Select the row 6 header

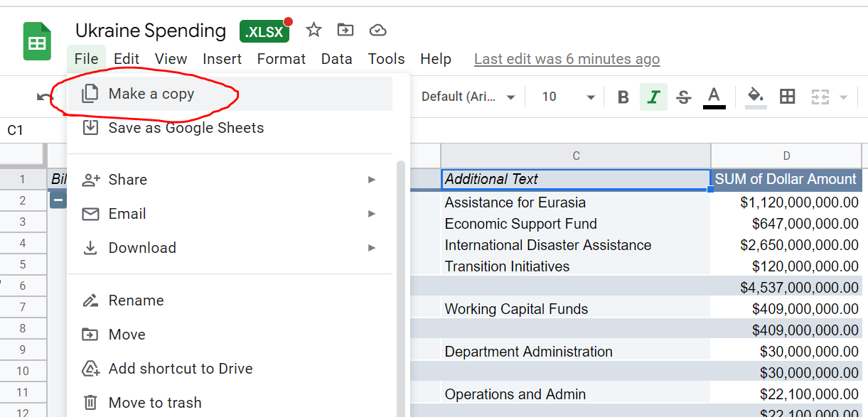point(23,285)
